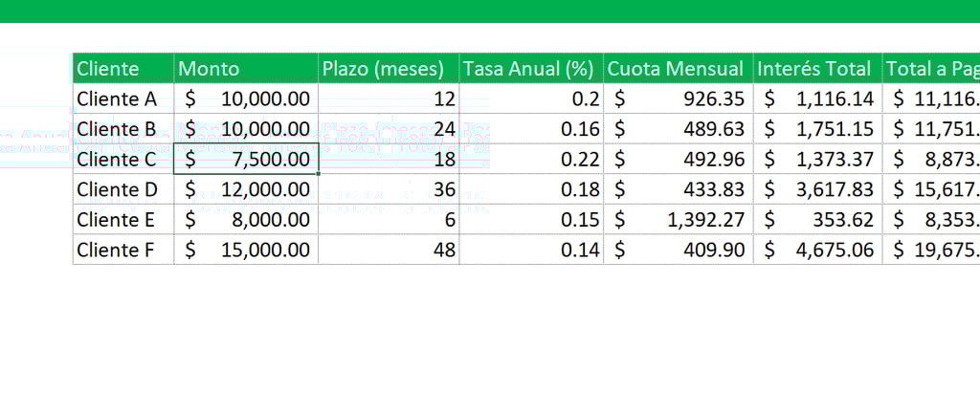Viewport: 980px width, 415px height.
Task: Click the $7,500.00 Monto cell
Action: (x=246, y=159)
